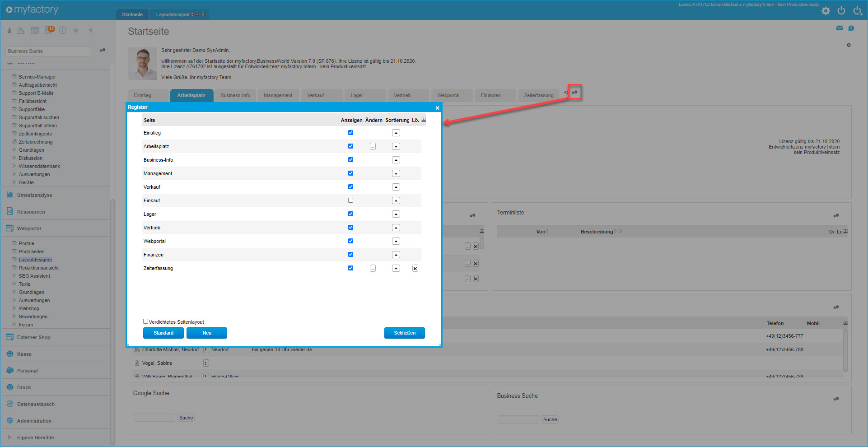Expand the Wissensdatenbank tree node

(x=14, y=166)
